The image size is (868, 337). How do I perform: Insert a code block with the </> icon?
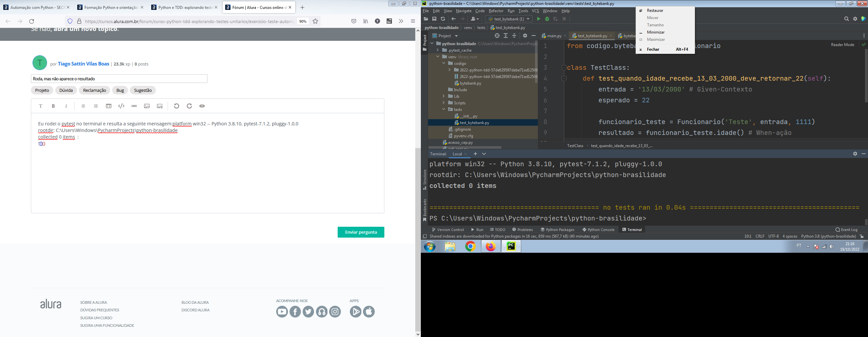point(121,106)
